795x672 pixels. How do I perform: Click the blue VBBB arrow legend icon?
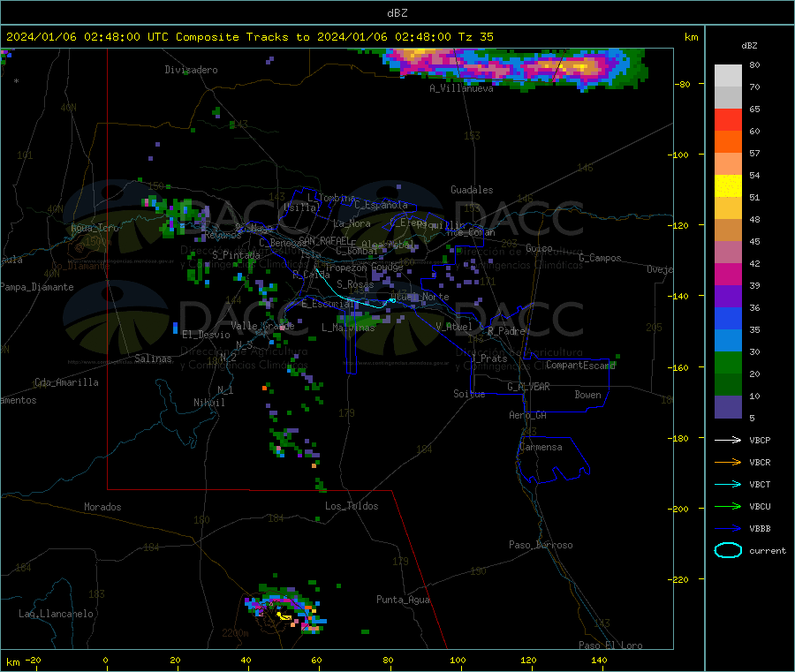coord(728,528)
